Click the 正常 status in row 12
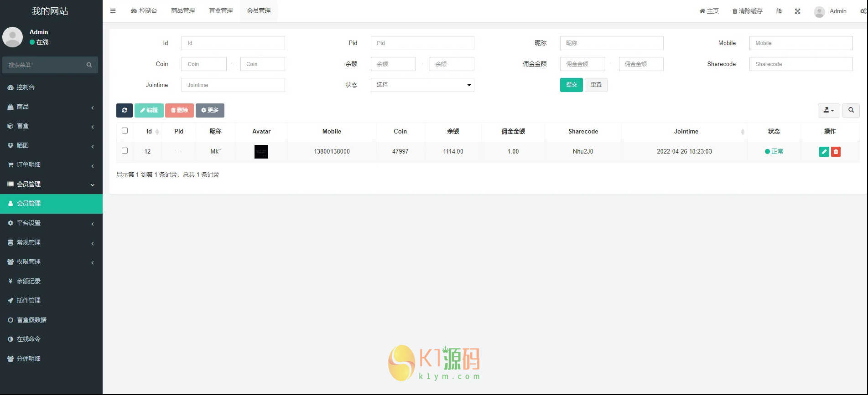Screen dimensions: 868x395 coord(774,152)
